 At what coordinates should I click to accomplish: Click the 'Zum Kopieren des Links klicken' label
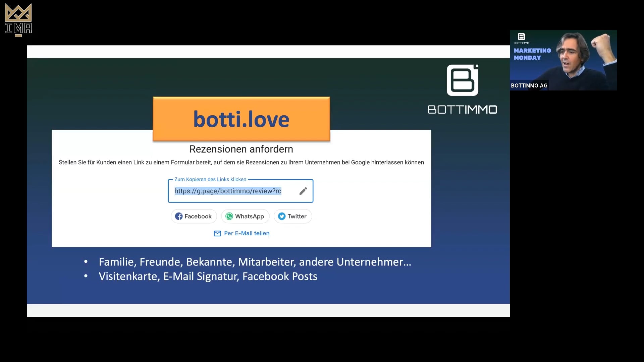[x=210, y=179]
